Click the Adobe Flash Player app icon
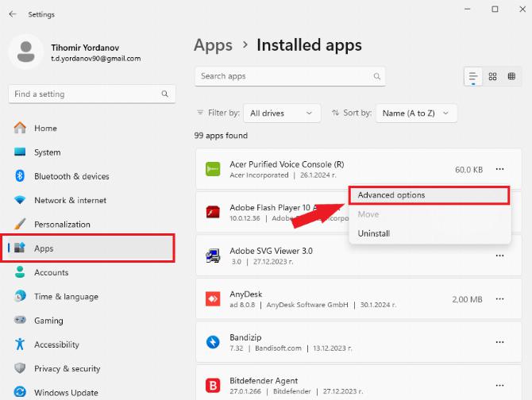 click(x=213, y=213)
